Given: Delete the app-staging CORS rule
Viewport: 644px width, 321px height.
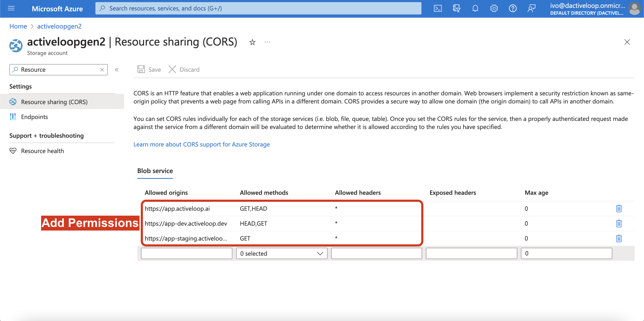Looking at the screenshot, I should [x=619, y=239].
